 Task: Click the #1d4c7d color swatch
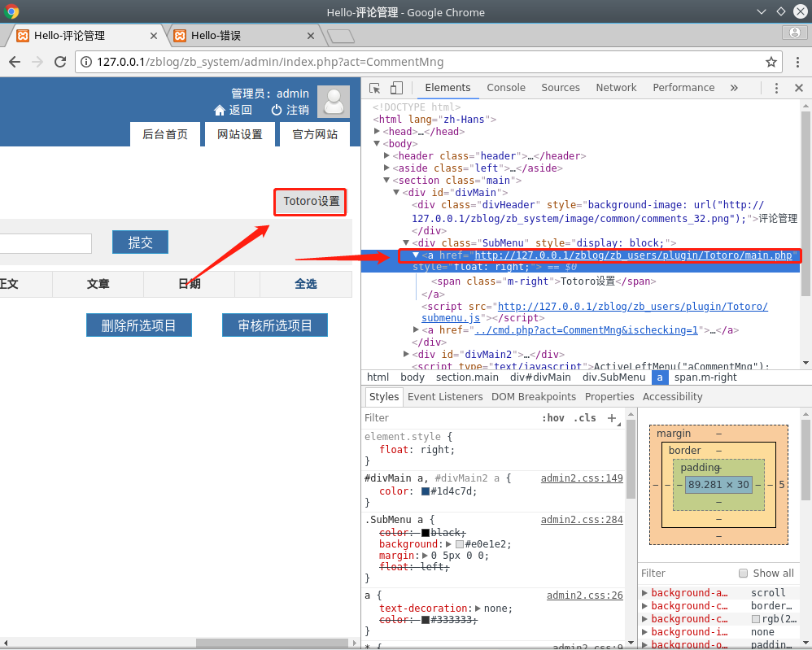[x=426, y=491]
